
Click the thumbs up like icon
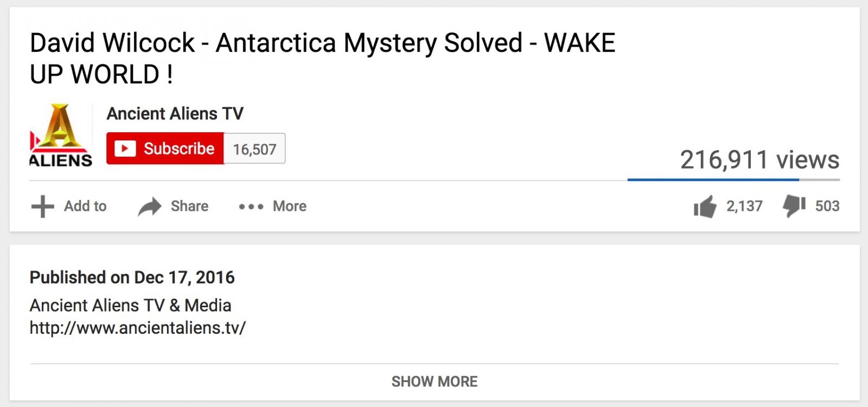pos(705,206)
